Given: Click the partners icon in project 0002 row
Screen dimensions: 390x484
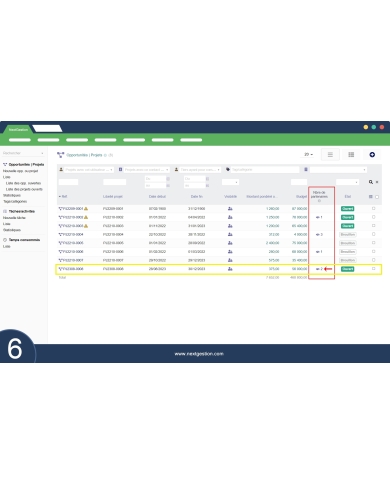Looking at the screenshot, I should [317, 217].
